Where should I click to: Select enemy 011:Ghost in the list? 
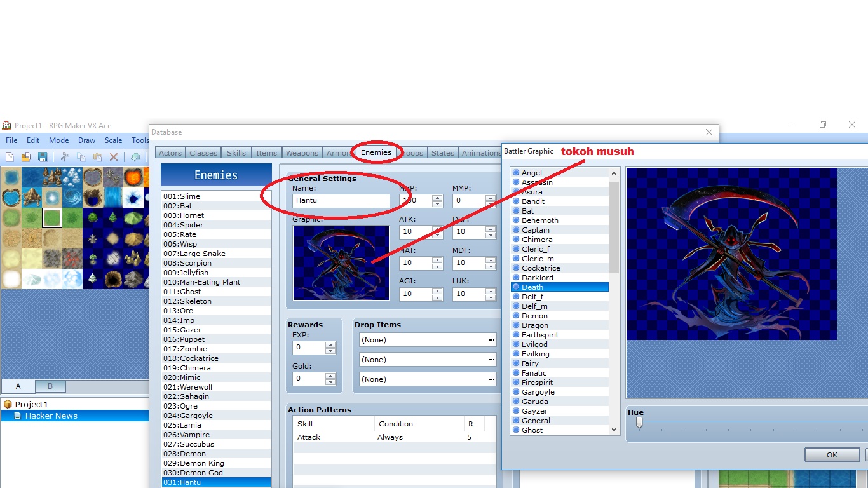coord(216,292)
